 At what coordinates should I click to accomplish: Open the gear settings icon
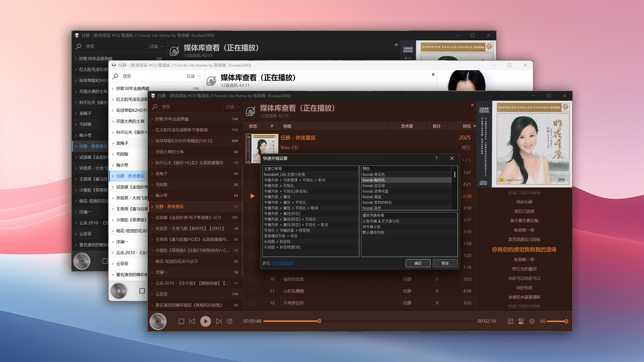point(532,321)
